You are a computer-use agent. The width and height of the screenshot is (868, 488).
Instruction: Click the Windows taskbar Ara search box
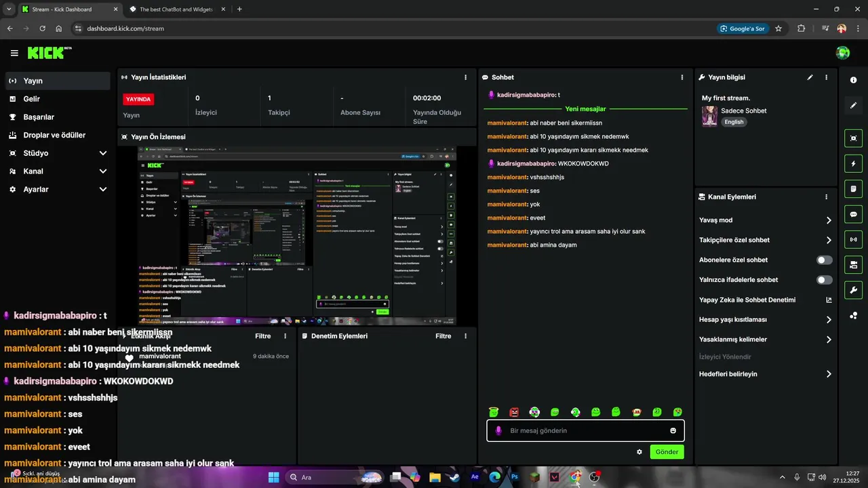pos(335,477)
